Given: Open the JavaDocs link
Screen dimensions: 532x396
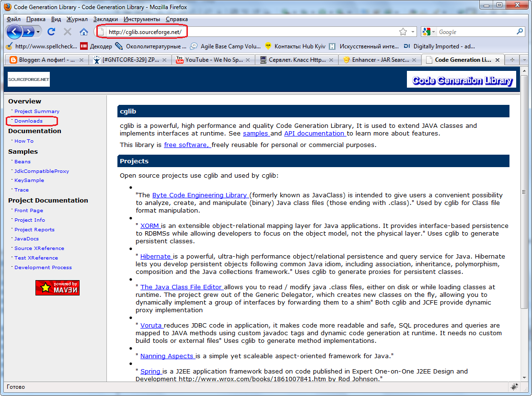Looking at the screenshot, I should click(26, 238).
